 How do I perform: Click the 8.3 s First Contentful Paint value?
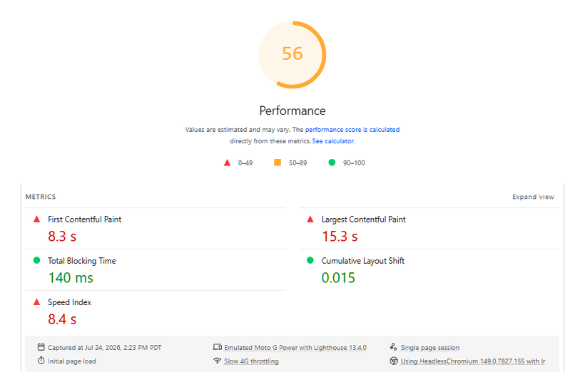[62, 236]
